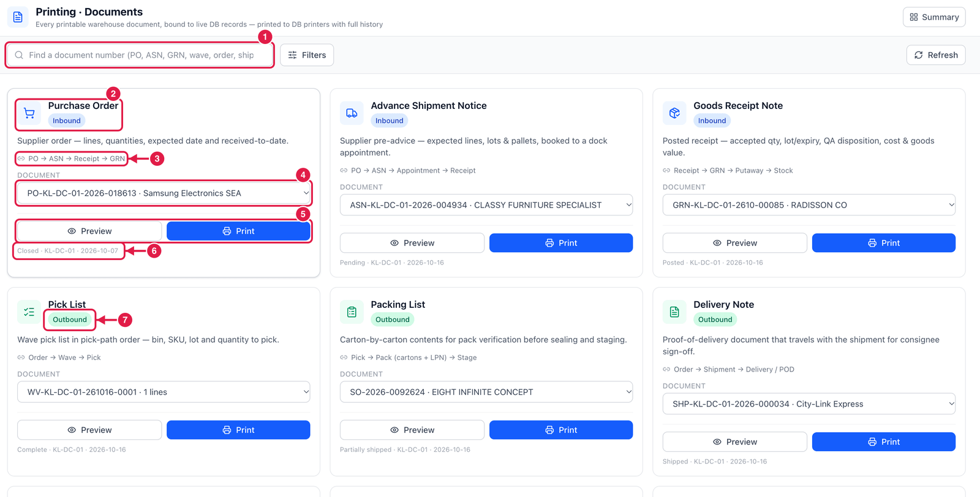Preview the Delivery Note
Image resolution: width=980 pixels, height=497 pixels.
(x=735, y=442)
